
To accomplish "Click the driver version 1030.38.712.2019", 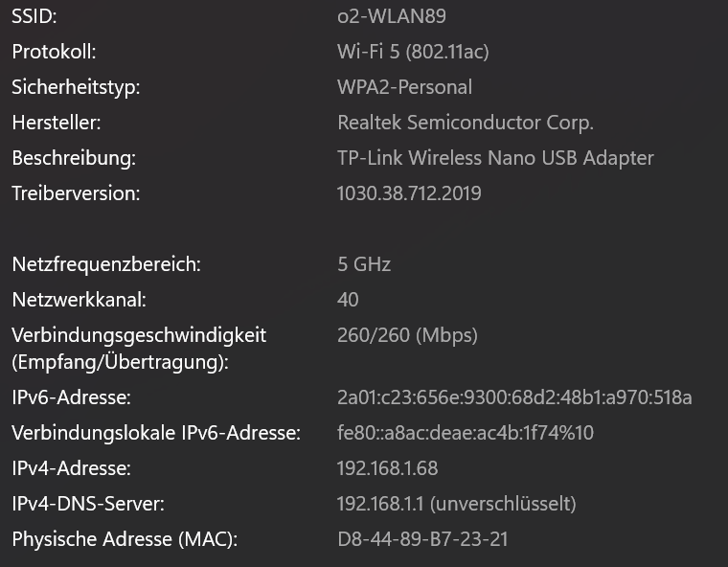I will pos(409,193).
